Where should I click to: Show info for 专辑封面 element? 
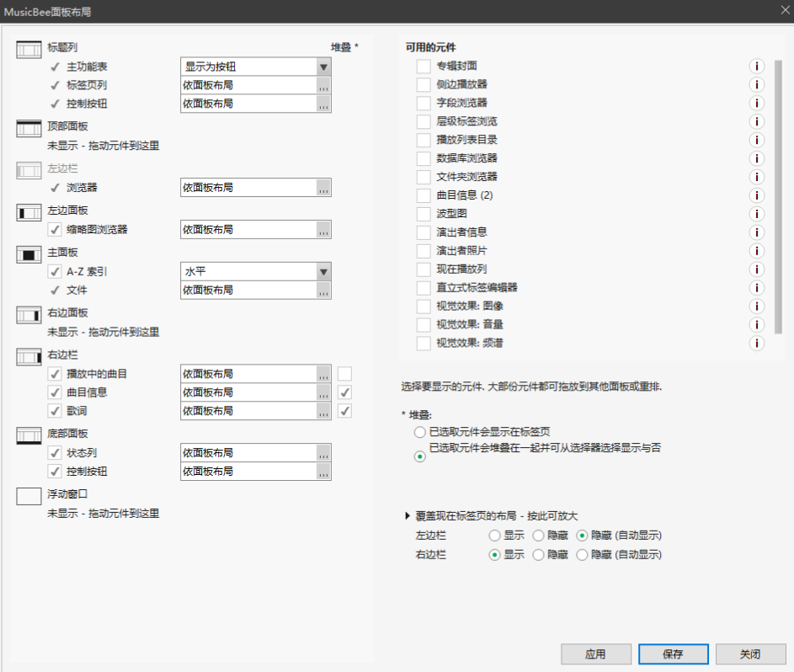coord(756,67)
